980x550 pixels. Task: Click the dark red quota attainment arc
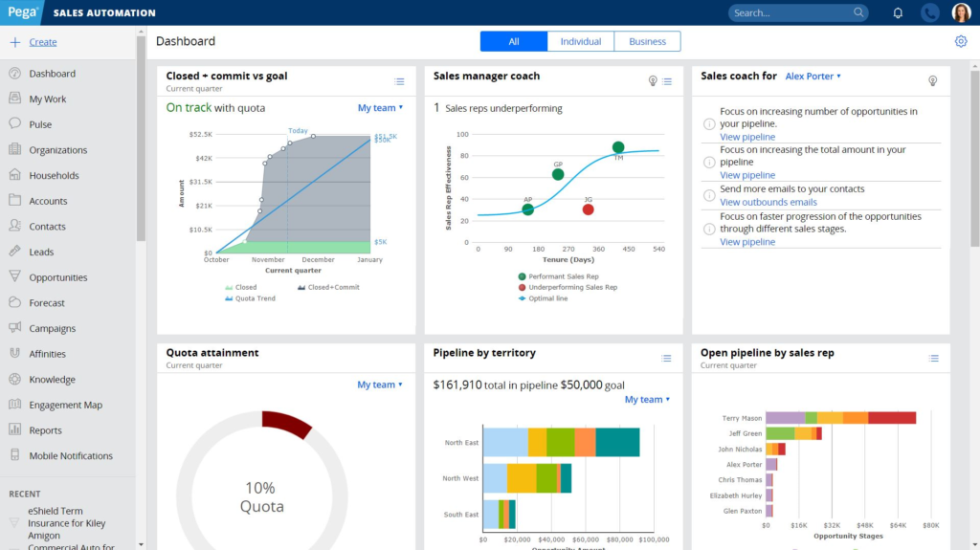(286, 424)
